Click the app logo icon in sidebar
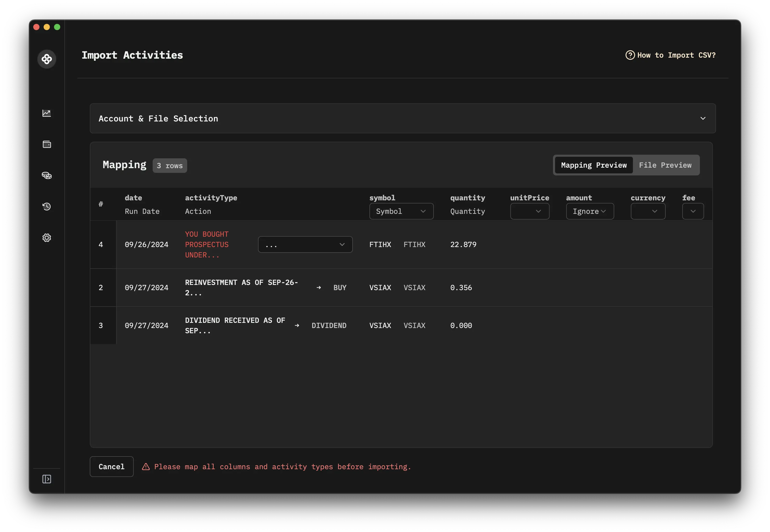770x532 pixels. click(47, 59)
